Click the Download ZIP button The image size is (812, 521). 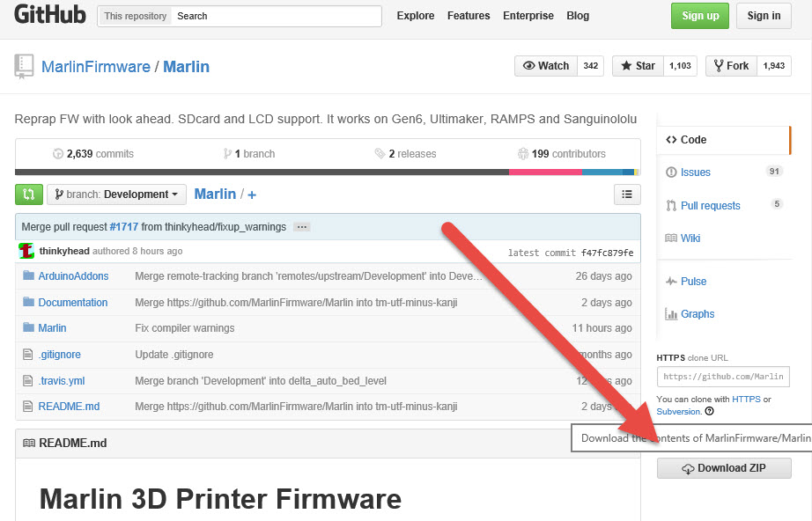[x=724, y=468]
